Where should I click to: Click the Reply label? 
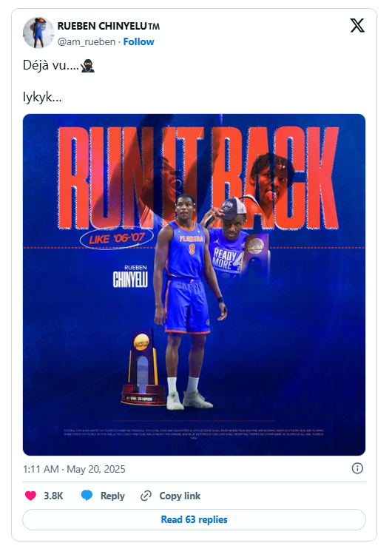112,496
